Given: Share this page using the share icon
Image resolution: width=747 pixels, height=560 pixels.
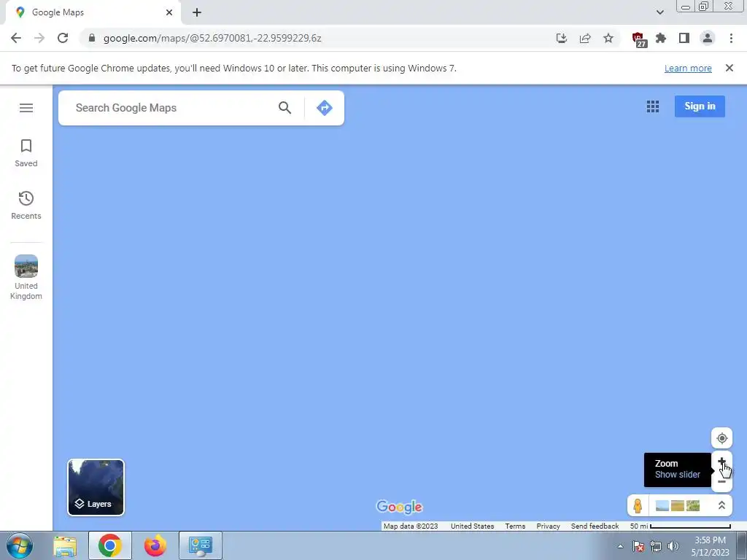Looking at the screenshot, I should pos(585,38).
